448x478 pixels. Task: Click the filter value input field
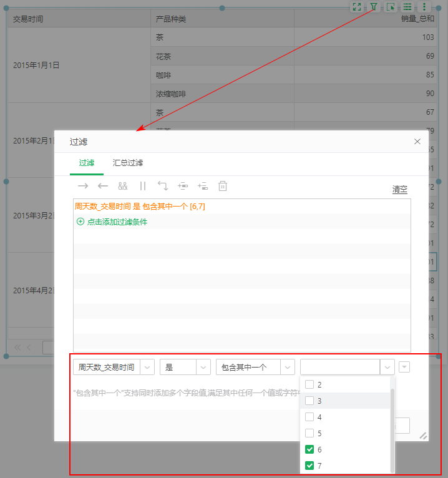pos(340,368)
